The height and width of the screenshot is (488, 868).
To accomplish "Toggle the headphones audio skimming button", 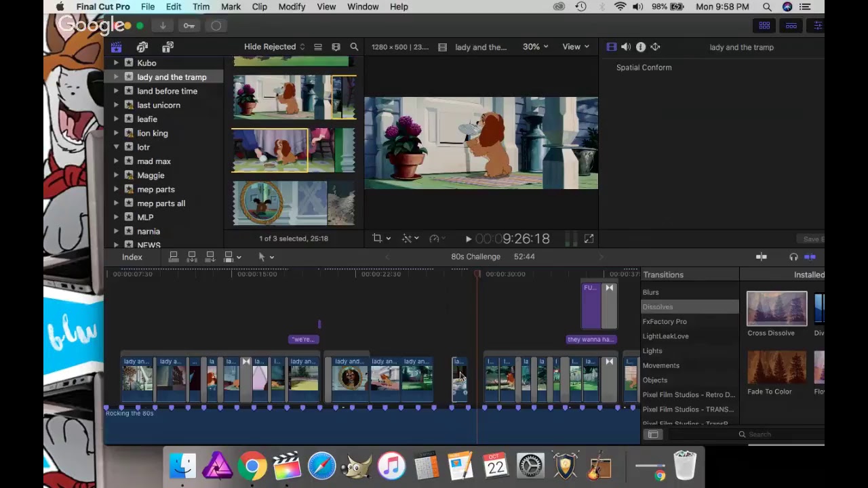I will coord(794,257).
